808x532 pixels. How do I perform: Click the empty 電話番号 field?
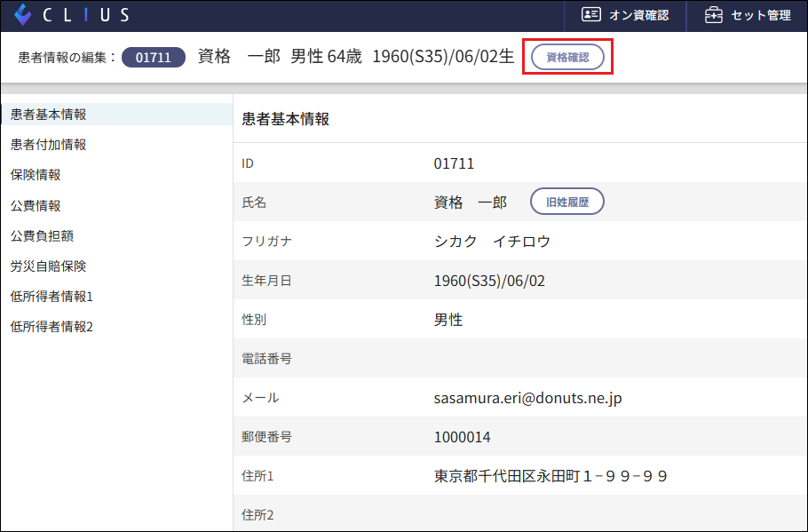point(533,358)
